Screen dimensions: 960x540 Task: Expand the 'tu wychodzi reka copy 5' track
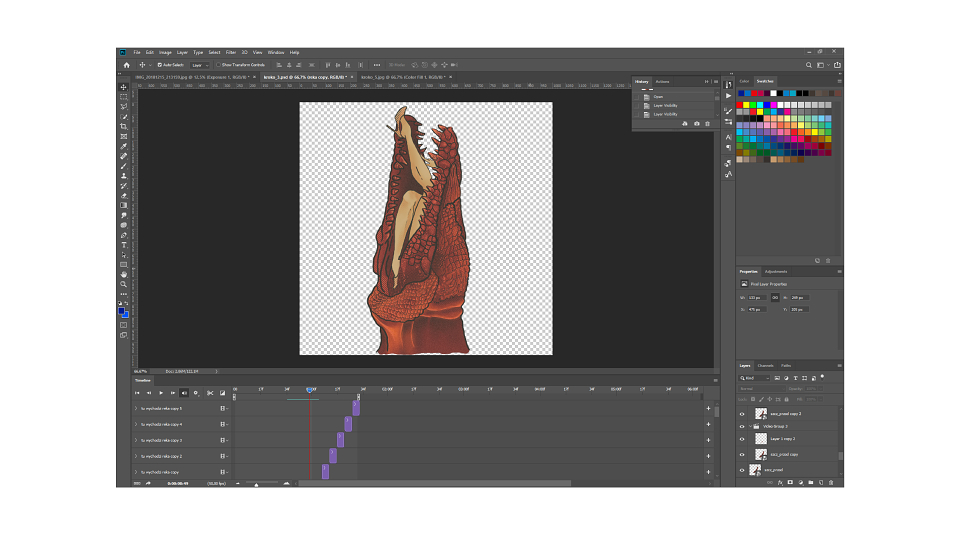(x=136, y=408)
